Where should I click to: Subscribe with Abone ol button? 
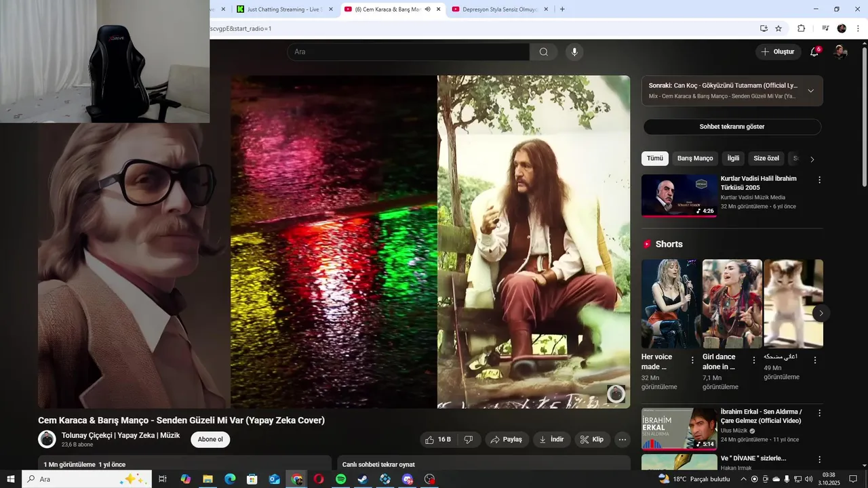210,439
